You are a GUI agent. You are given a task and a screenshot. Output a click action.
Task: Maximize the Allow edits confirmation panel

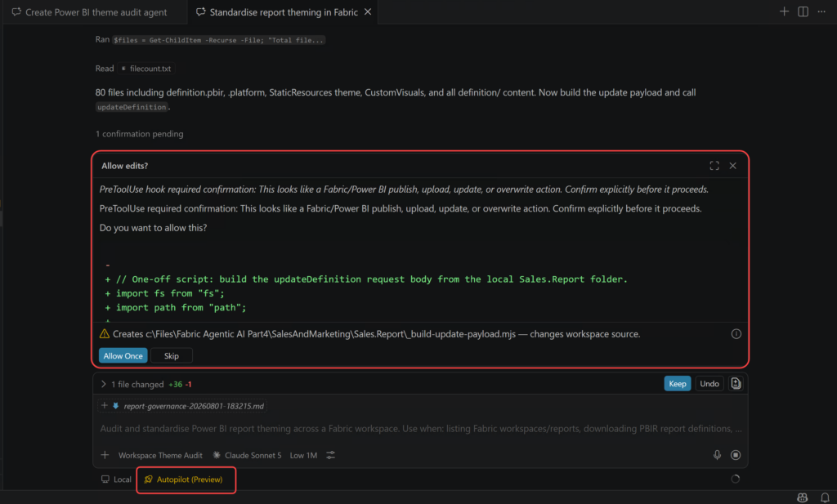tap(714, 166)
